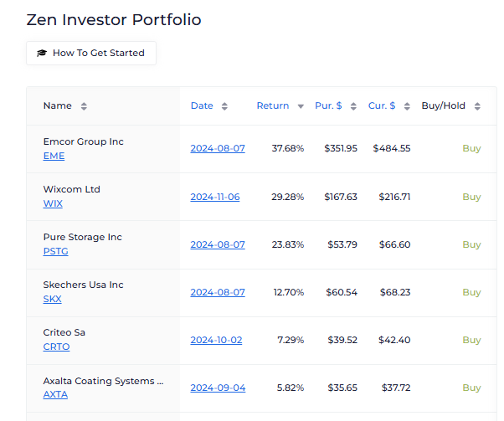Click Buy rating in Wixcom row
Viewport: 504px width, 421px height.
[471, 197]
